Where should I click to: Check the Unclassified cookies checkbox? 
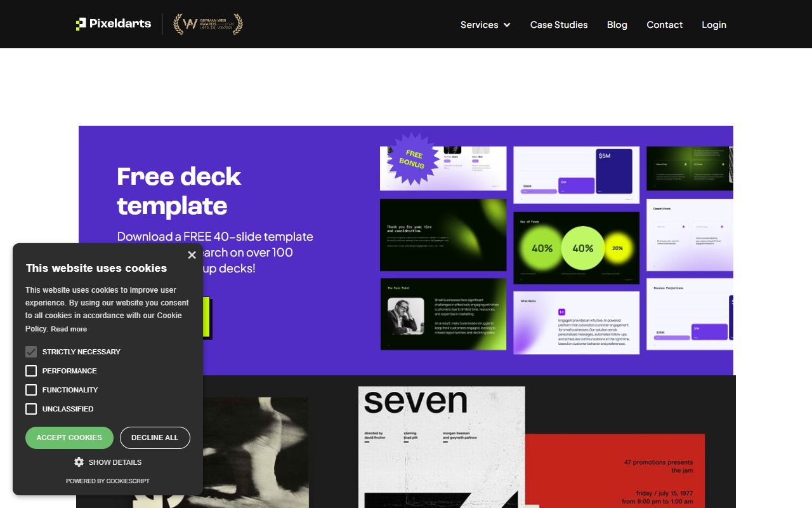pyautogui.click(x=31, y=409)
